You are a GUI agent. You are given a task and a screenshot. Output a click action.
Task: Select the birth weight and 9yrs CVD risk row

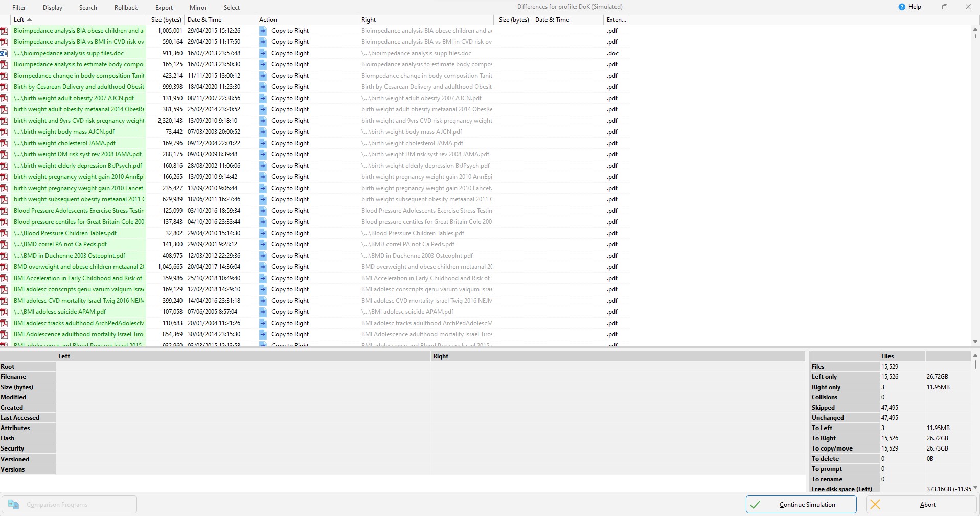pos(79,121)
